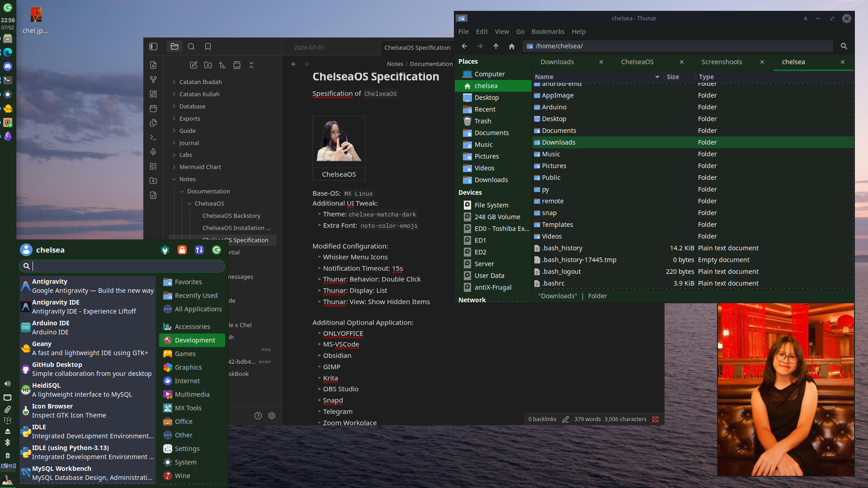Launch HeidiSQL from the application list

(x=88, y=390)
